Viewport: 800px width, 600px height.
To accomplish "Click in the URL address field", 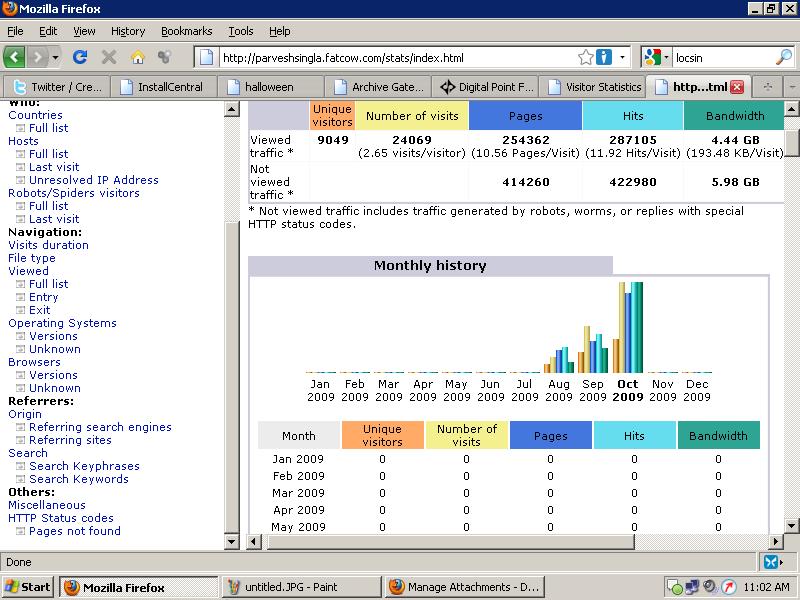I will click(400, 57).
